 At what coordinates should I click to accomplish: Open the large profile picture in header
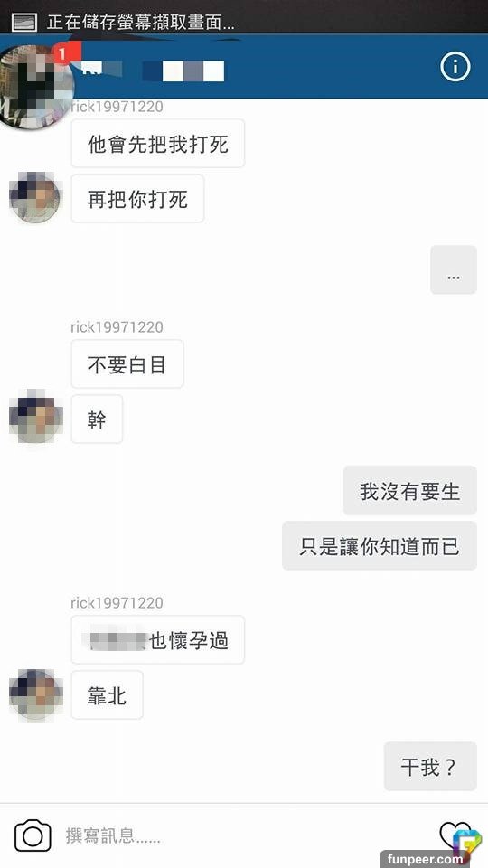34,86
